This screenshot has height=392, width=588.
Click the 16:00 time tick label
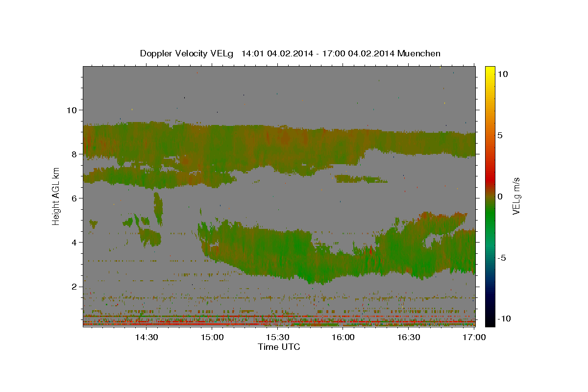click(343, 337)
